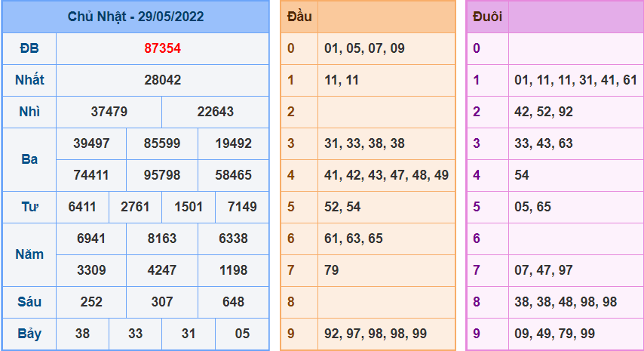Select Đuôi row 9 values "09, 49, 79, 99"
This screenshot has width=644, height=351.
pos(554,334)
